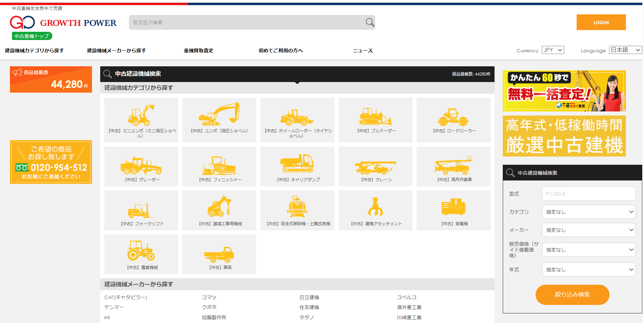Expand the カテゴリ dropdown in search panel
This screenshot has height=323, width=644.
(x=589, y=212)
